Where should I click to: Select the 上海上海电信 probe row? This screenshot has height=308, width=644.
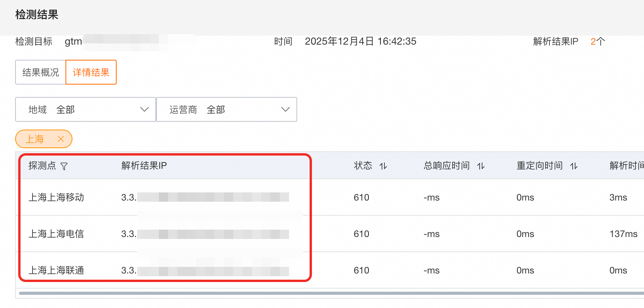tap(56, 234)
